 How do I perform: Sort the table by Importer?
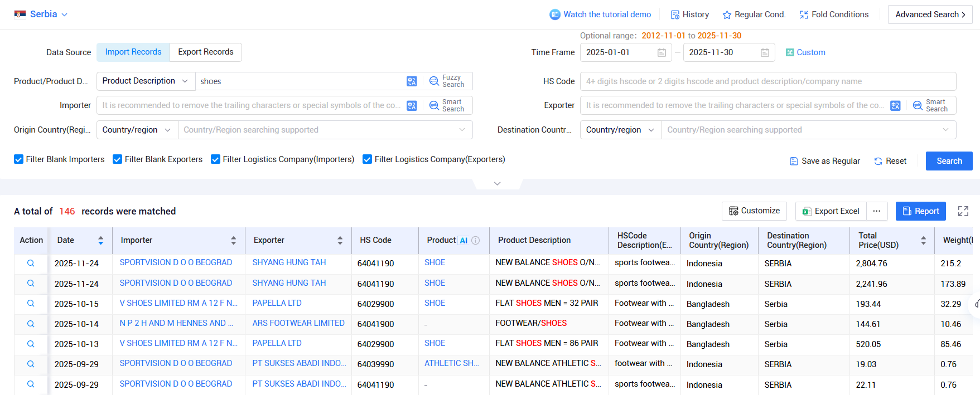click(234, 240)
